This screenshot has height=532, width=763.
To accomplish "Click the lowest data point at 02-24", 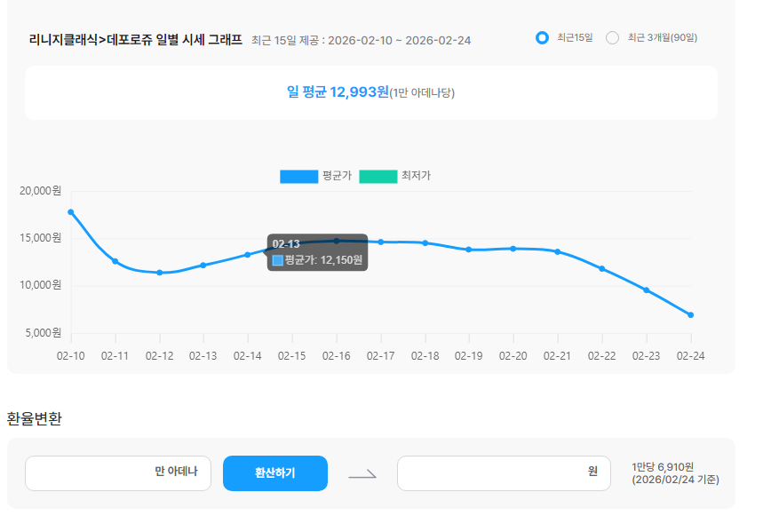I will point(690,314).
